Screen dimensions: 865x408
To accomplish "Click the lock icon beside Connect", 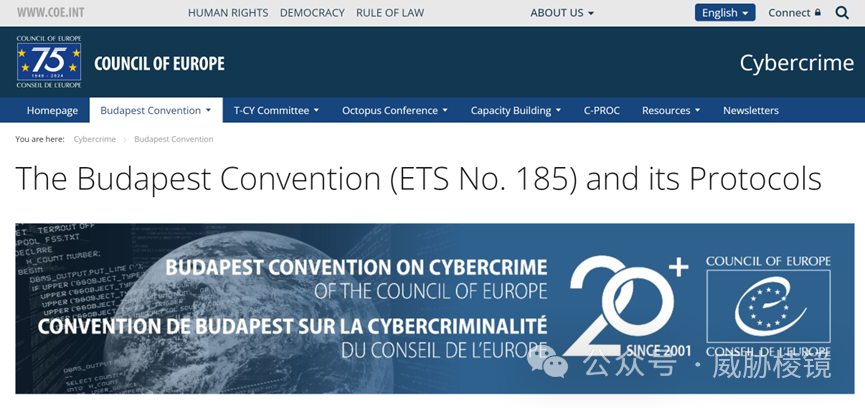I will tap(818, 12).
